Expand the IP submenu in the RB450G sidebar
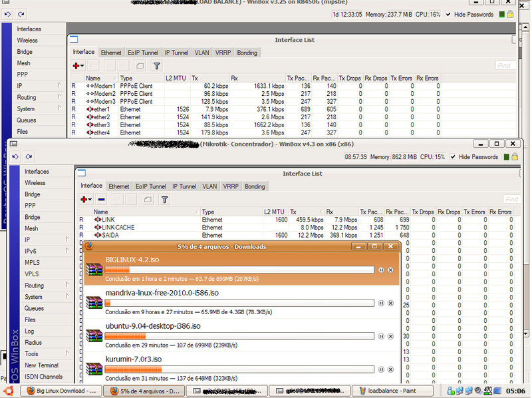Screen dimensions: 532x398 pyautogui.click(x=60, y=85)
